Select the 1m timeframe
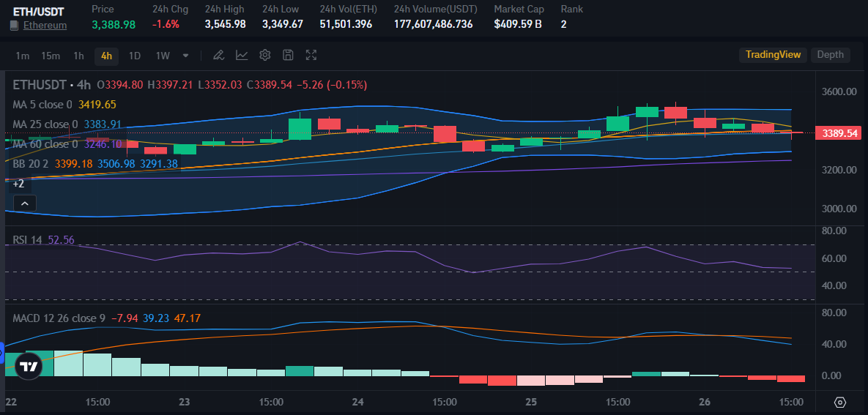 22,56
